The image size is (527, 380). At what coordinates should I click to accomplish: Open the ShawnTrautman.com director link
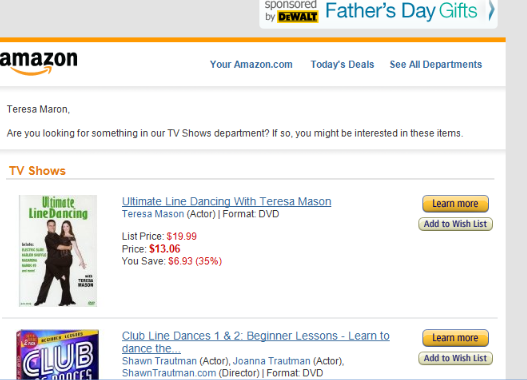(x=169, y=373)
